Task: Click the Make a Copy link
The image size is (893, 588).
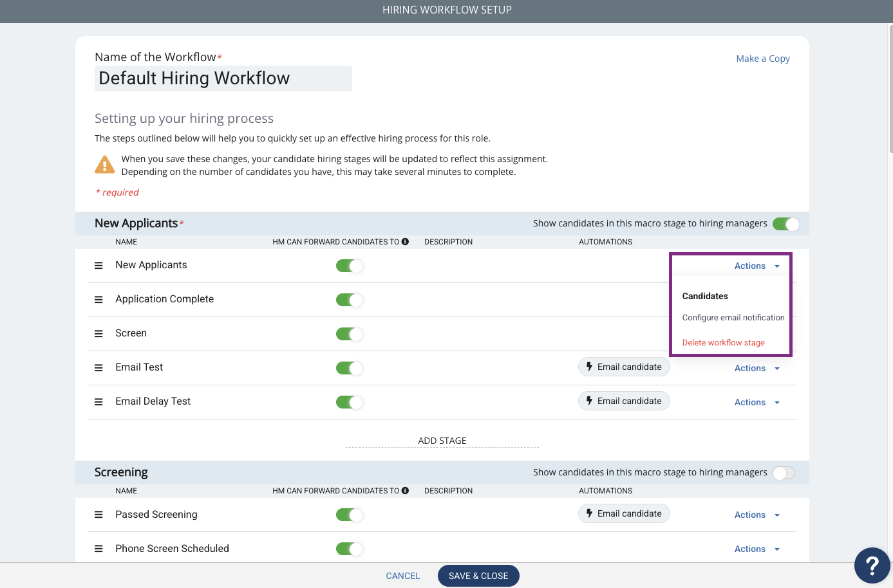Action: 763,59
